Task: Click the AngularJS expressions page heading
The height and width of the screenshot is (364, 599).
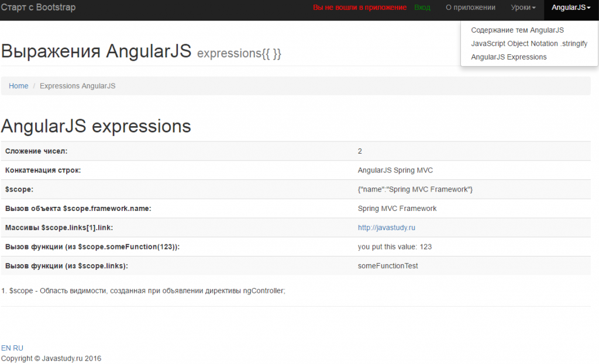Action: click(x=95, y=126)
